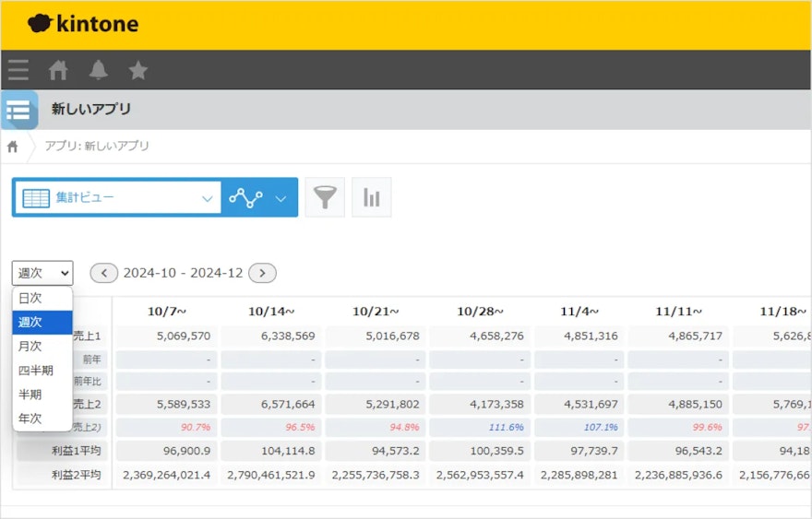Open the notifications bell
The width and height of the screenshot is (812, 519).
pos(98,70)
